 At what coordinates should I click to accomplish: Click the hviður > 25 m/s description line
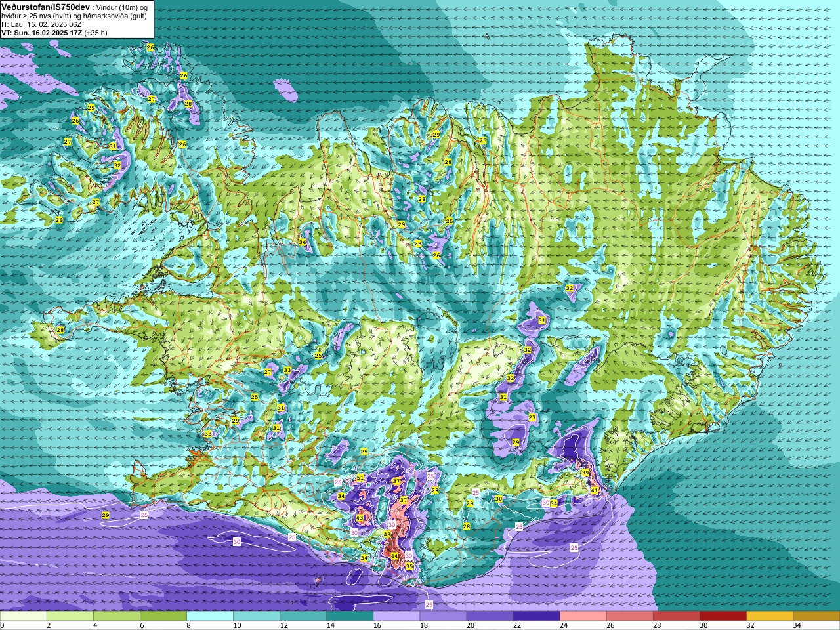74,16
